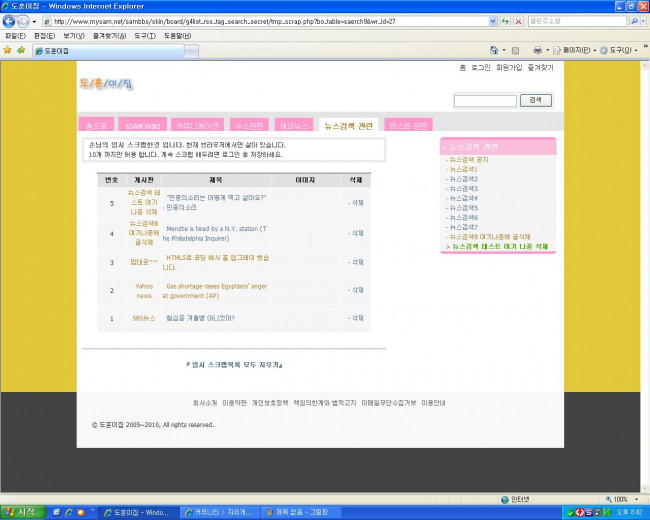650x520 pixels.
Task: Select the 뉴스검색 관련 navigation tab
Action: tap(349, 125)
